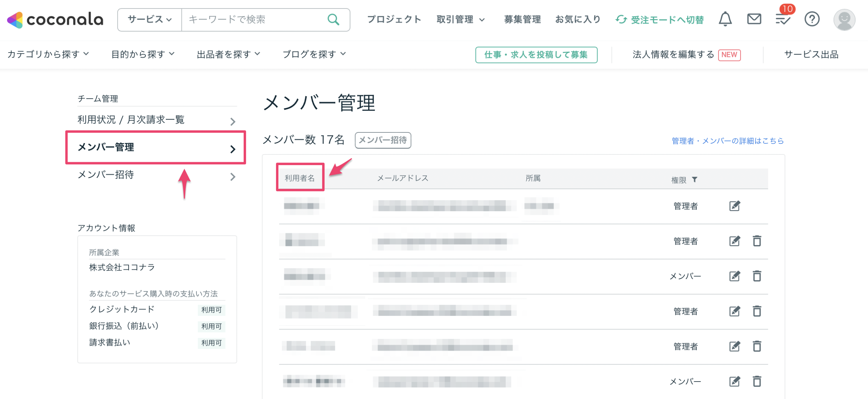Delete the second row member via trash icon

[757, 241]
